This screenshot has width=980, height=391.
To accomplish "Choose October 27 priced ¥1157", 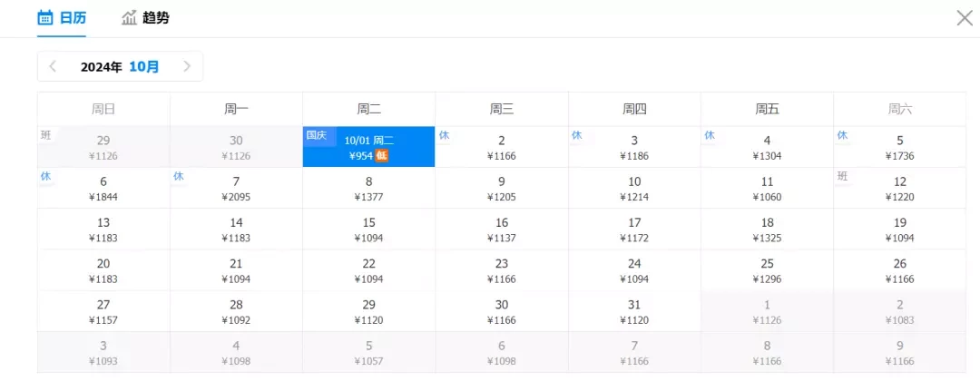I will pos(103,312).
